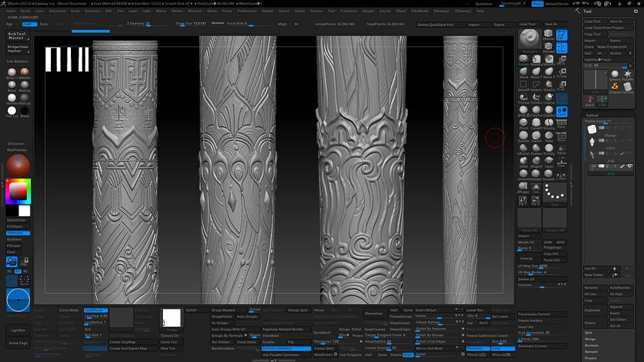Select the Pinch brush
The height and width of the screenshot is (362, 644).
523,124
